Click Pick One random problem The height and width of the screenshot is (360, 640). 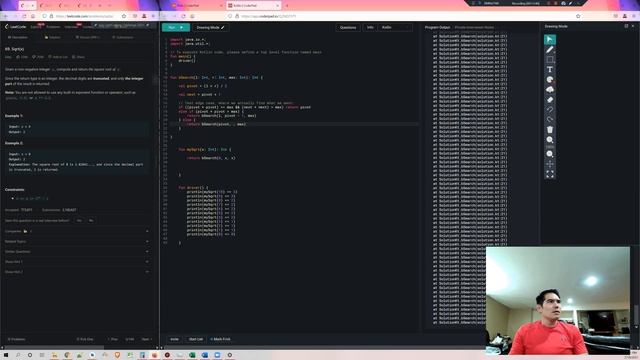point(85,339)
